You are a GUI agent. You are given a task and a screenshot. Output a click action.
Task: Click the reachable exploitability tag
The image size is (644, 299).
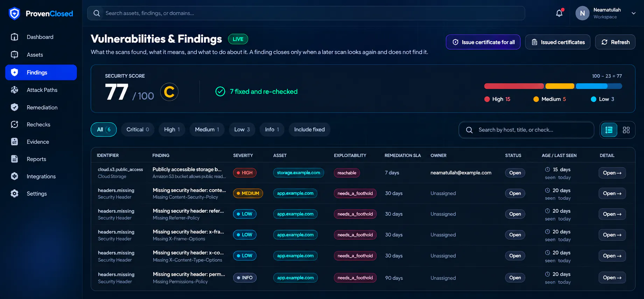pyautogui.click(x=347, y=173)
